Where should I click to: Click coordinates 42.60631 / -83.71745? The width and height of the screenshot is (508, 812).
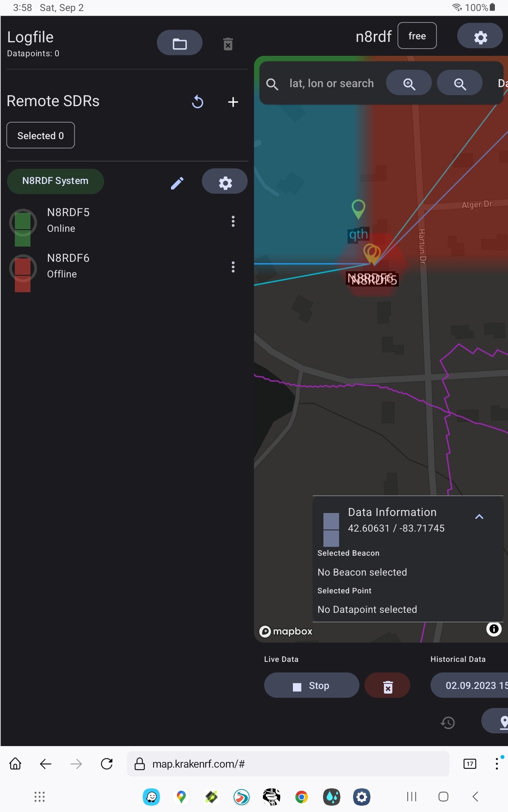(x=396, y=528)
